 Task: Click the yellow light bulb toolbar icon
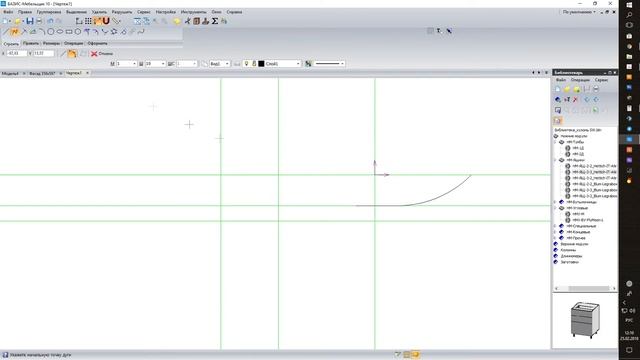coord(177,21)
